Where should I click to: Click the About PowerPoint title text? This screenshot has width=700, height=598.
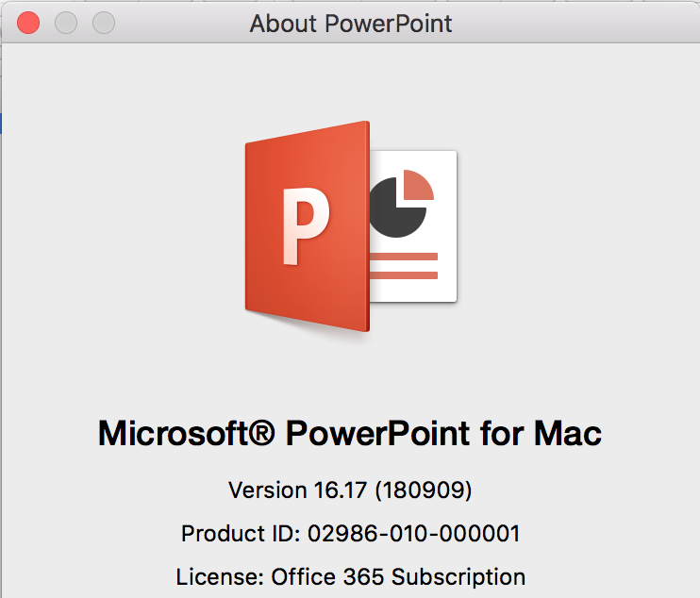pos(351,24)
